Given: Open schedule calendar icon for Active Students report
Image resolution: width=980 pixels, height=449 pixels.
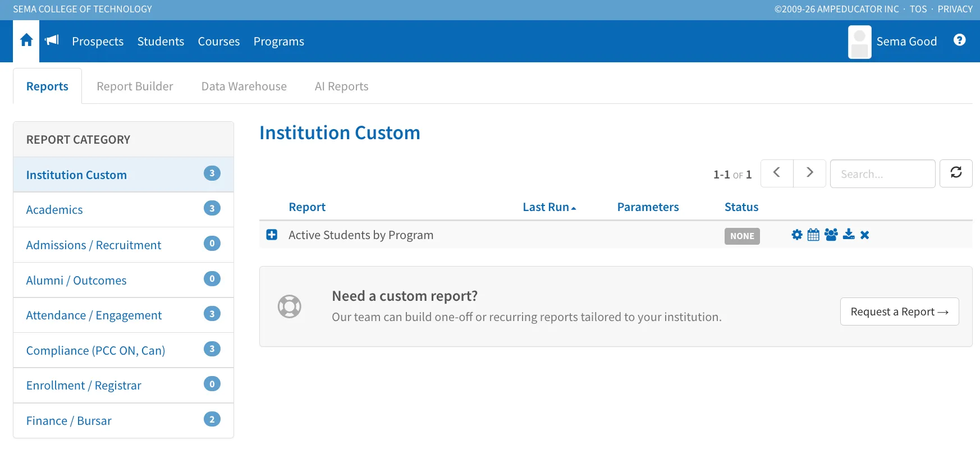Looking at the screenshot, I should 813,235.
